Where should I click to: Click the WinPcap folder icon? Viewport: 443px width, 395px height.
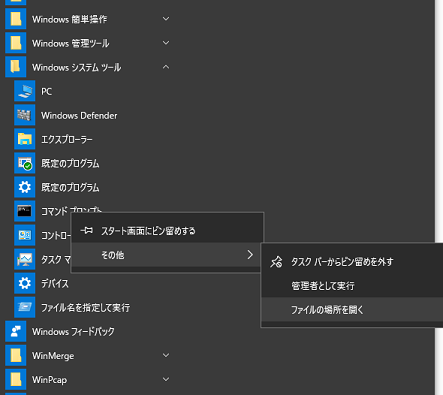click(16, 379)
